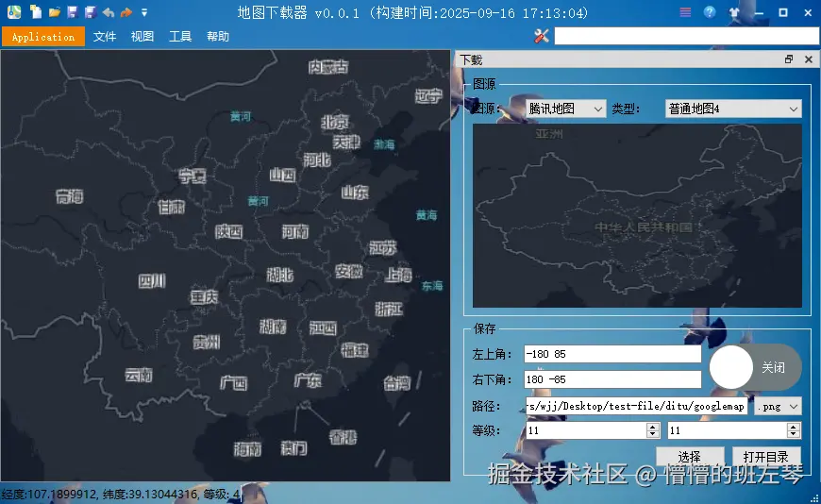Redo with the orange arrow icon
The height and width of the screenshot is (504, 821).
coord(126,12)
